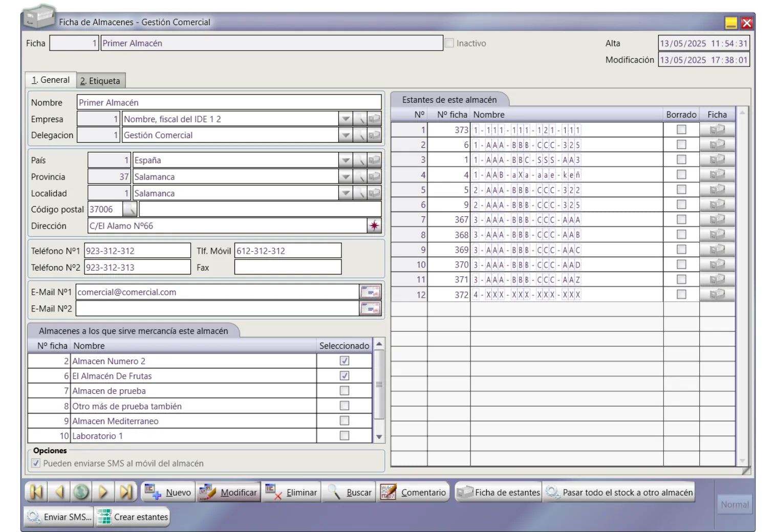Screen dimensions: 776x532
Task: Click the send mail icon for E-Mail Nº1
Action: pyautogui.click(x=370, y=292)
